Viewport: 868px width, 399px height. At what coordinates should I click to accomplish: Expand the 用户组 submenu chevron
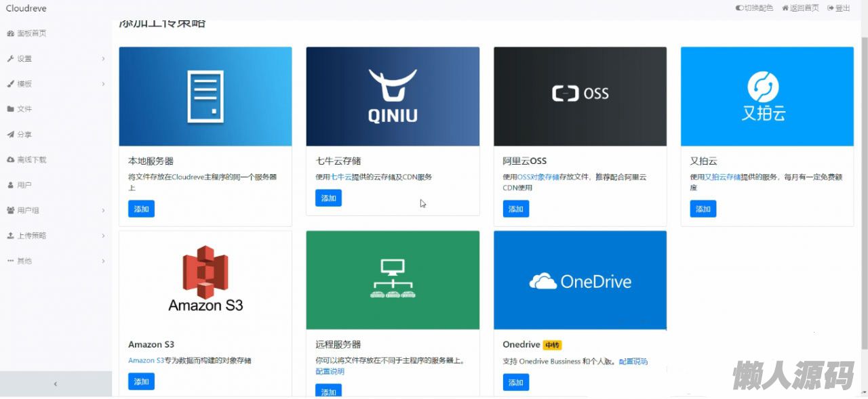[x=103, y=211]
